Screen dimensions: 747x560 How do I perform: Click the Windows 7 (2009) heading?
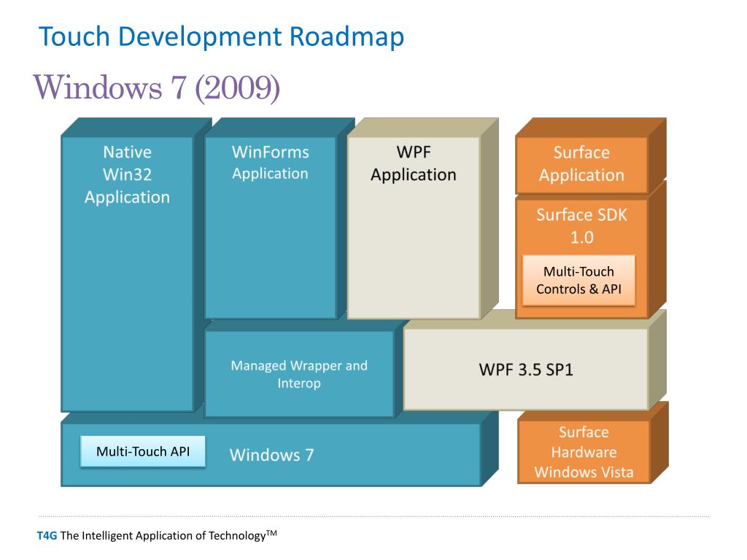(157, 87)
